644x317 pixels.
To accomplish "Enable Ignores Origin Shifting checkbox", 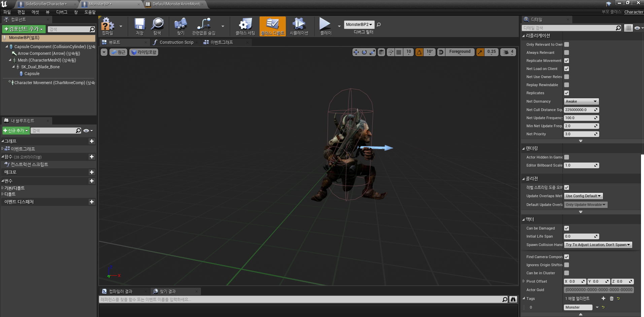I will coord(567,265).
